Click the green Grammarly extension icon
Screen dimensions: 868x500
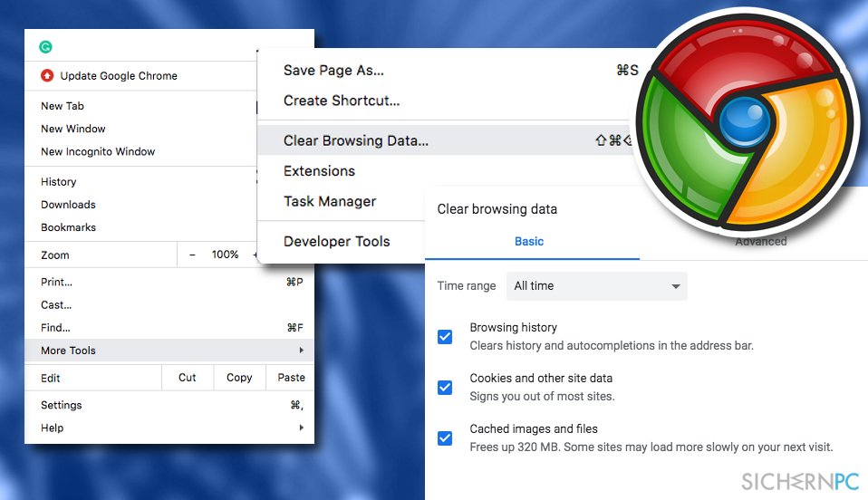[45, 47]
